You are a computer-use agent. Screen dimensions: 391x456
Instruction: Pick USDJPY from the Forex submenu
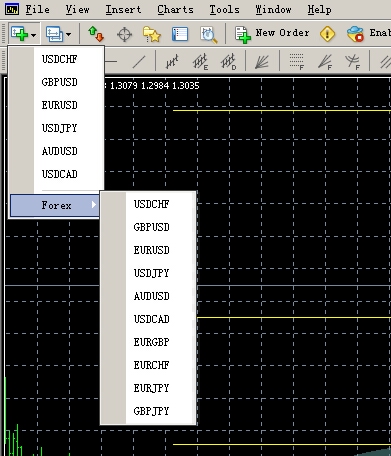pyautogui.click(x=151, y=273)
